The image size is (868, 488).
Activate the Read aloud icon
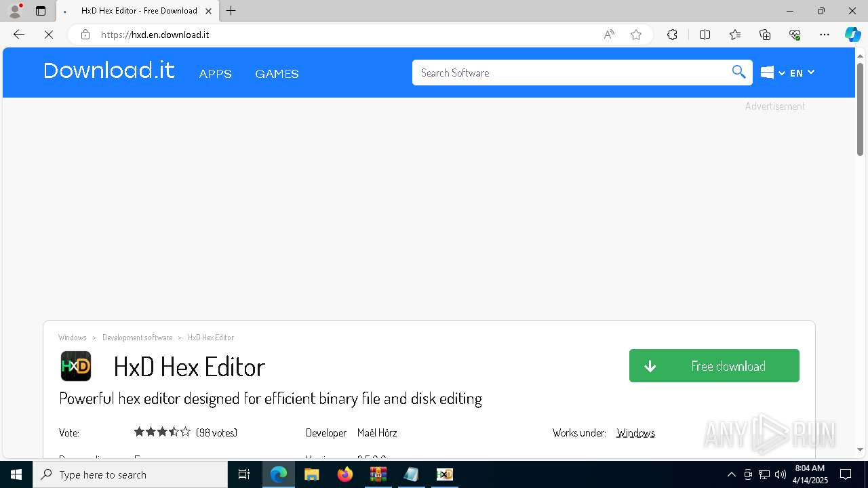tap(609, 35)
